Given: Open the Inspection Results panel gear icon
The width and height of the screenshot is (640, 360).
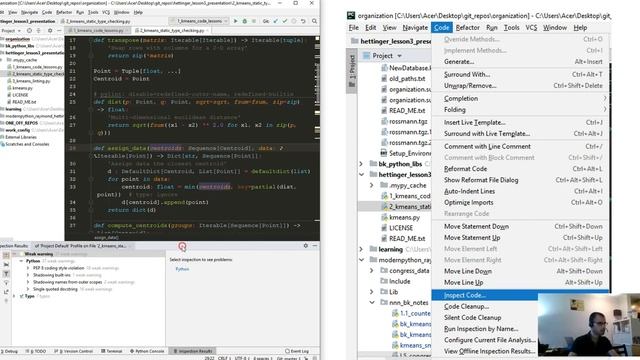Looking at the screenshot, I should pyautogui.click(x=306, y=246).
